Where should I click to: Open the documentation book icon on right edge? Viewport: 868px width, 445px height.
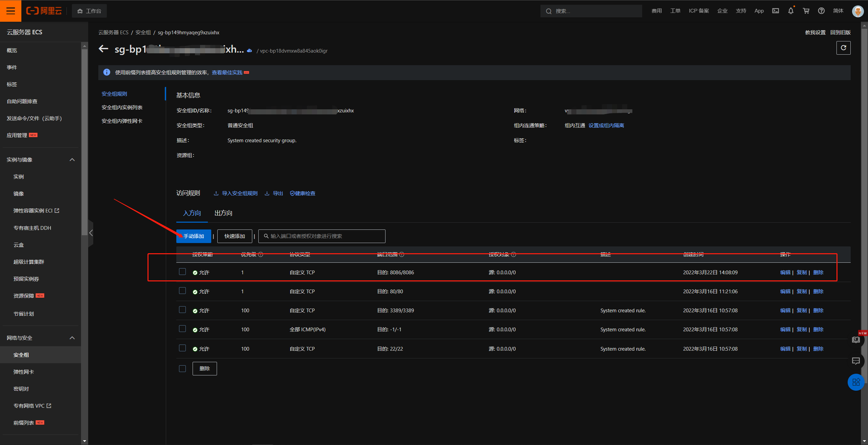(x=856, y=340)
